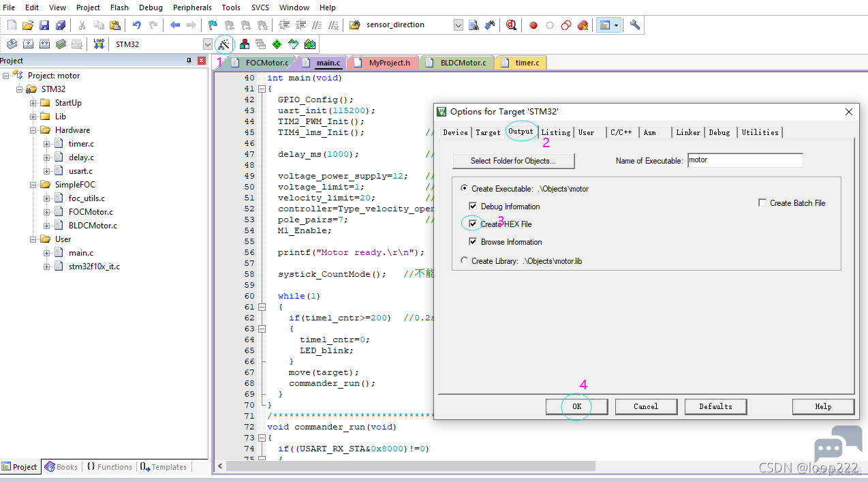
Task: Expand the StartUp folder in project tree
Action: click(x=33, y=103)
